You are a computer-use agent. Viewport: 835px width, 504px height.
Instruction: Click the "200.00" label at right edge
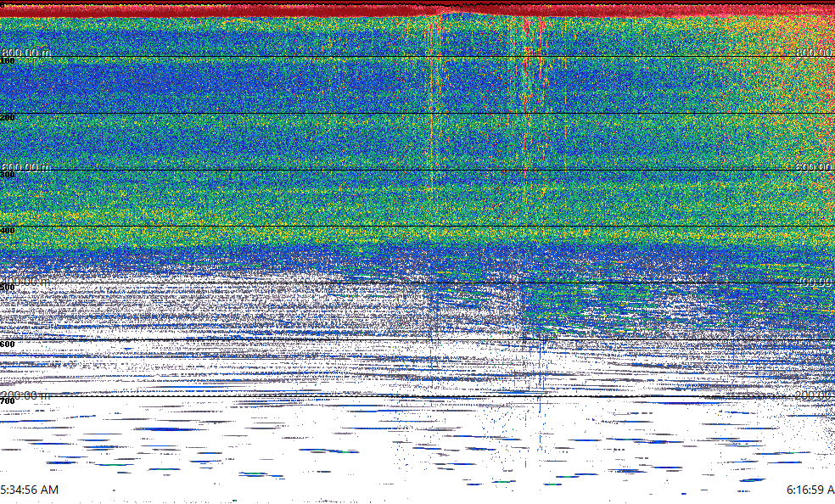pyautogui.click(x=815, y=395)
